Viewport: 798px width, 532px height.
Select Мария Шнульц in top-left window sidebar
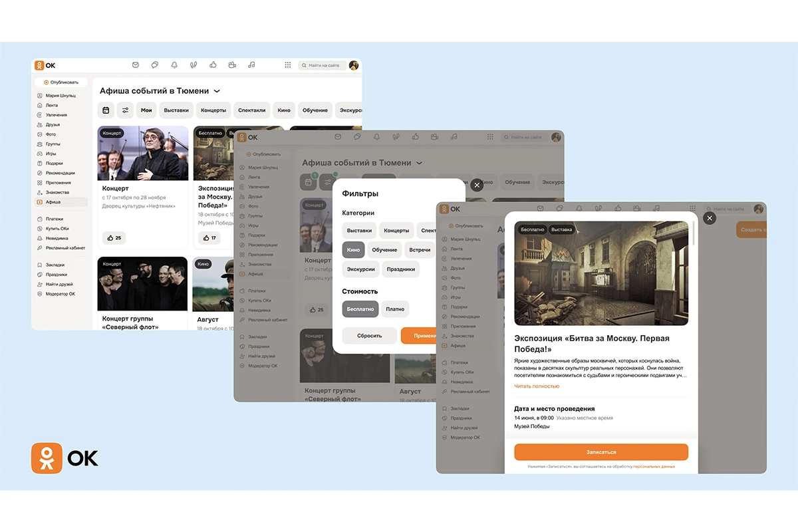pyautogui.click(x=61, y=96)
